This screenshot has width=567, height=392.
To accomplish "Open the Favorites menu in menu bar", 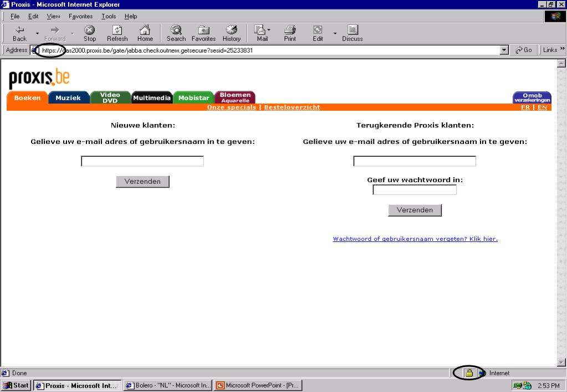I will (x=80, y=16).
